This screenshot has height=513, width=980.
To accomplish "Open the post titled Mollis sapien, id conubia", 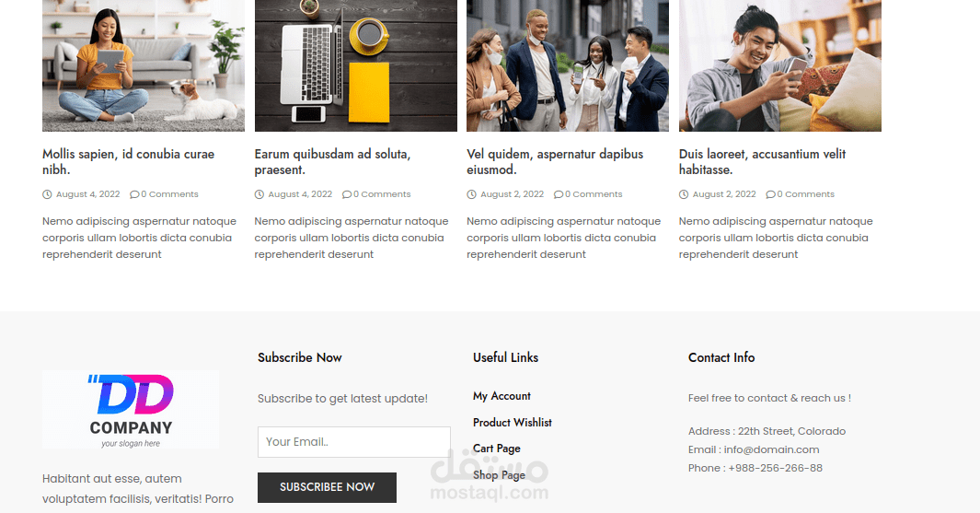I will 128,161.
